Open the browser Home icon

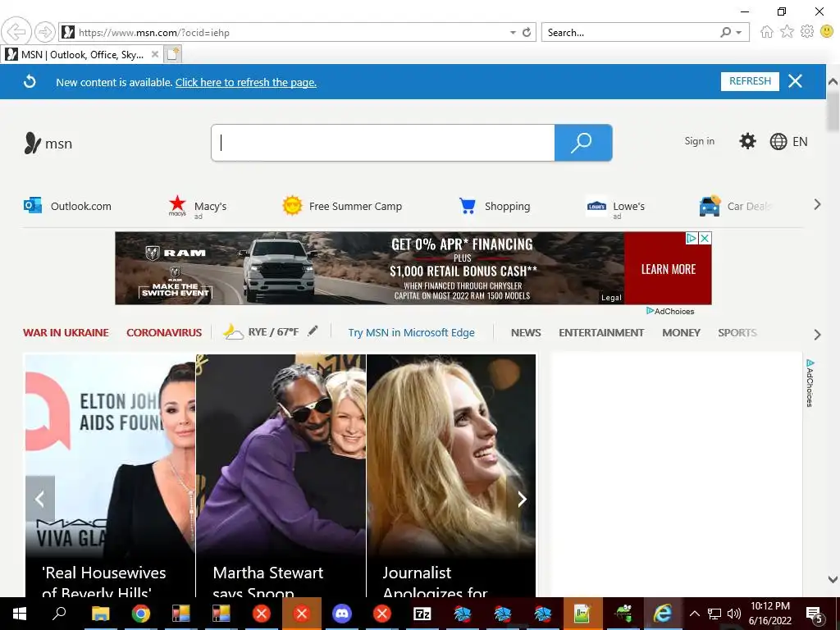pos(767,32)
